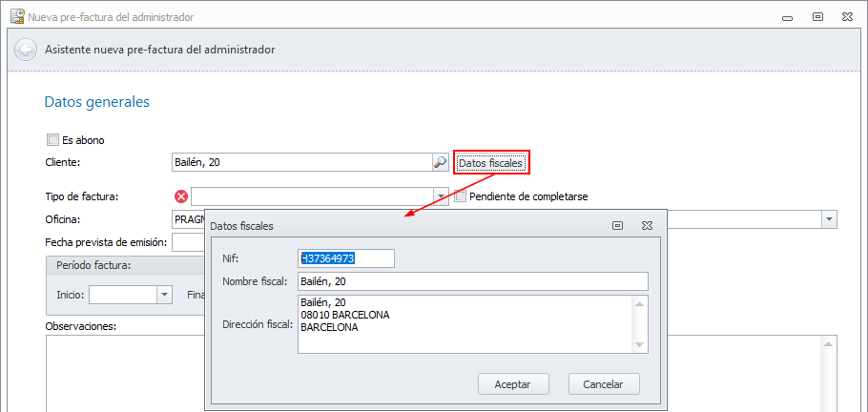Maximize the Nueva pre-factura window

pos(817,16)
